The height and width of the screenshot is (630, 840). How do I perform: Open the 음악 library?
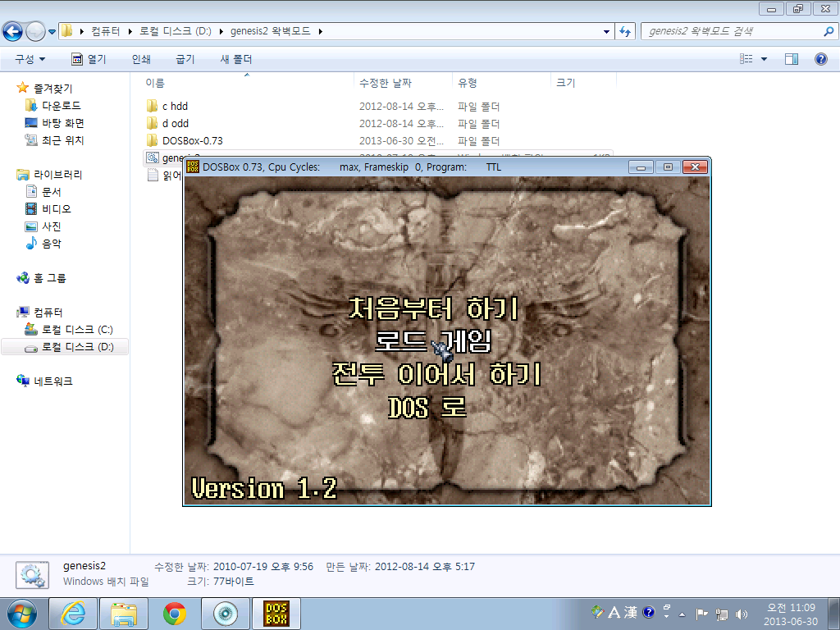click(x=52, y=243)
